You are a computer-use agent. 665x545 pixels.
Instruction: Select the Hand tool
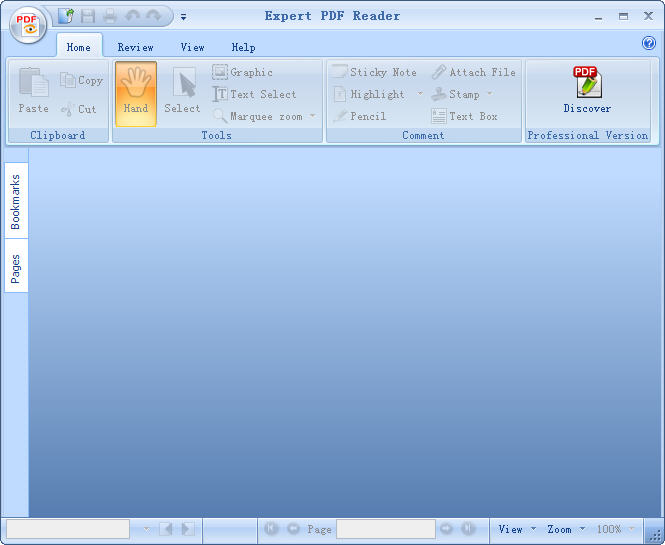click(x=136, y=93)
